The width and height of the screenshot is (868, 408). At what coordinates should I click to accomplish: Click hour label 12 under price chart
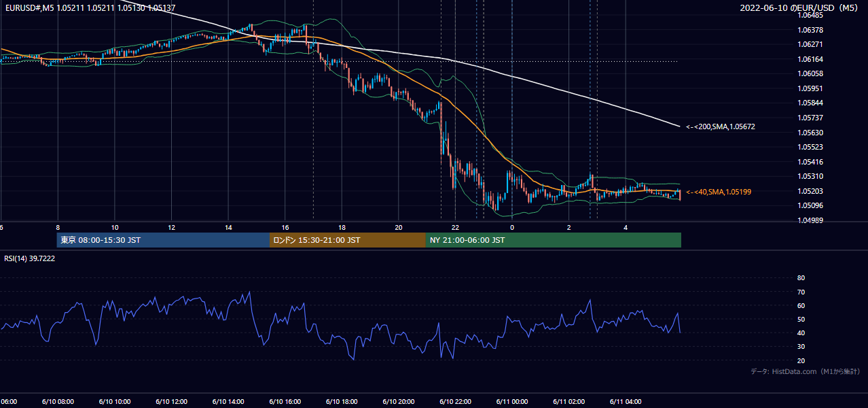pos(172,227)
